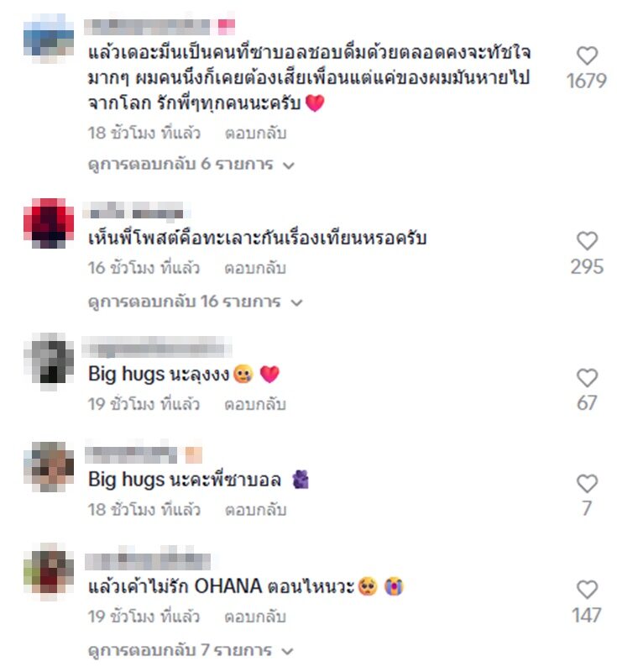617x672 pixels.
Task: Expand ดูการตอบกลับ 6 รายการ replies
Action: pyautogui.click(x=191, y=164)
